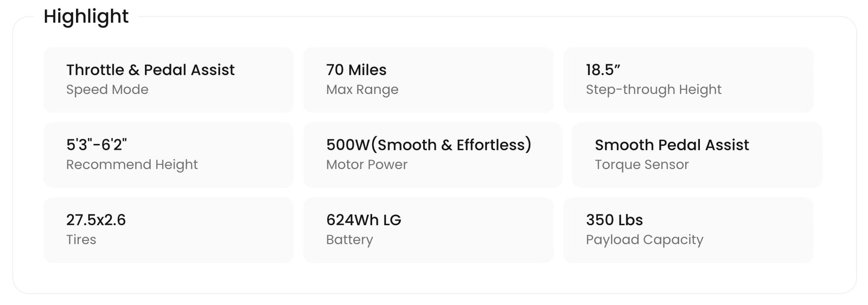Click the 'Highlight' section heading
868x305 pixels.
(86, 17)
